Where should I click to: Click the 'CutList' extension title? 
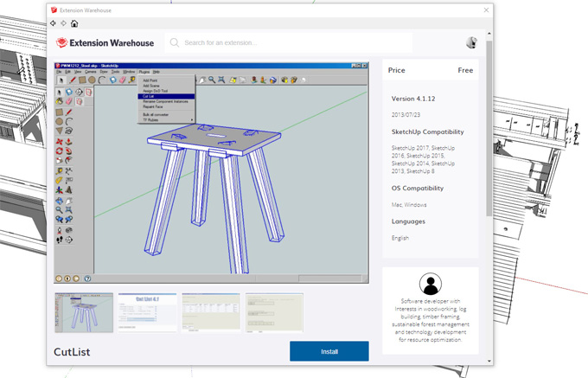point(72,352)
